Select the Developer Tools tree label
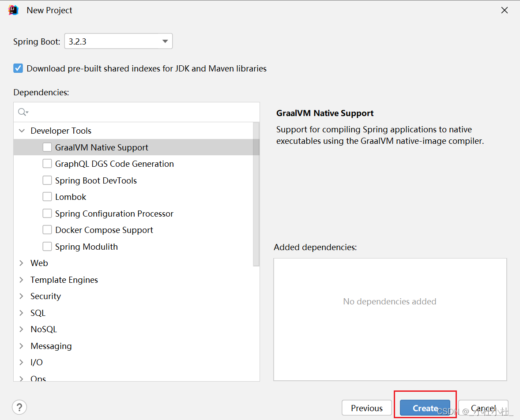 61,131
